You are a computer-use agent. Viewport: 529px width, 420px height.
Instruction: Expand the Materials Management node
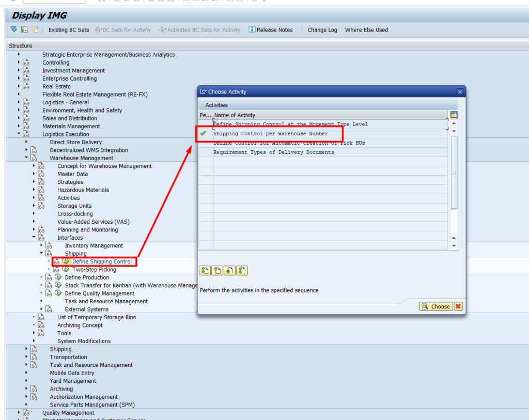pyautogui.click(x=19, y=126)
